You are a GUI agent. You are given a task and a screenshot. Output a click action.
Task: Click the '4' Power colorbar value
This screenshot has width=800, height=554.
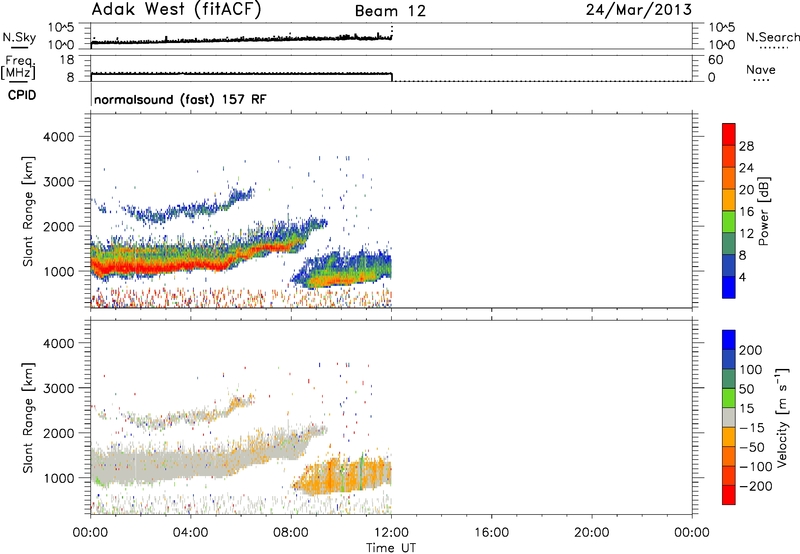[x=742, y=277]
